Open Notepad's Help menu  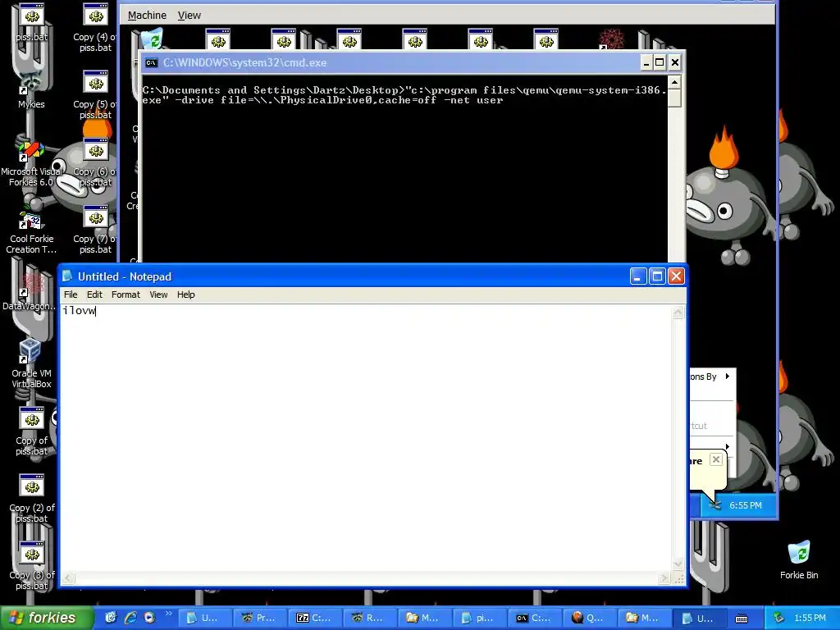186,294
